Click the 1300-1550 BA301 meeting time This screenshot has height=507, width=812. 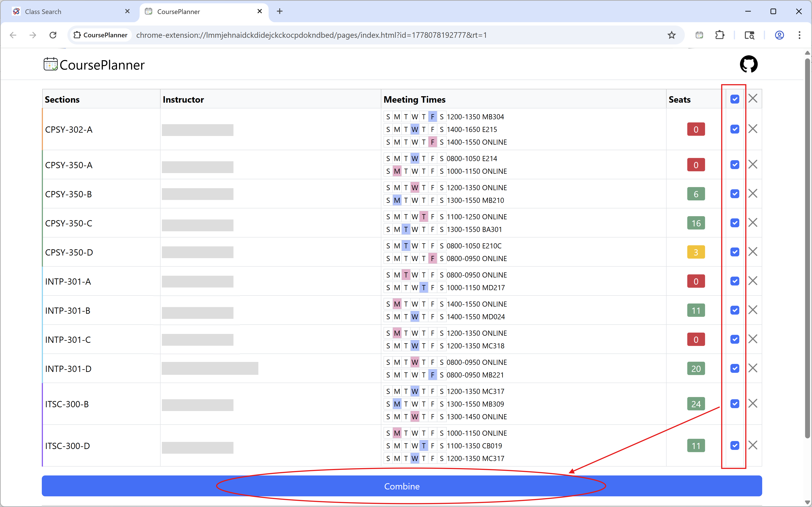[x=474, y=229]
